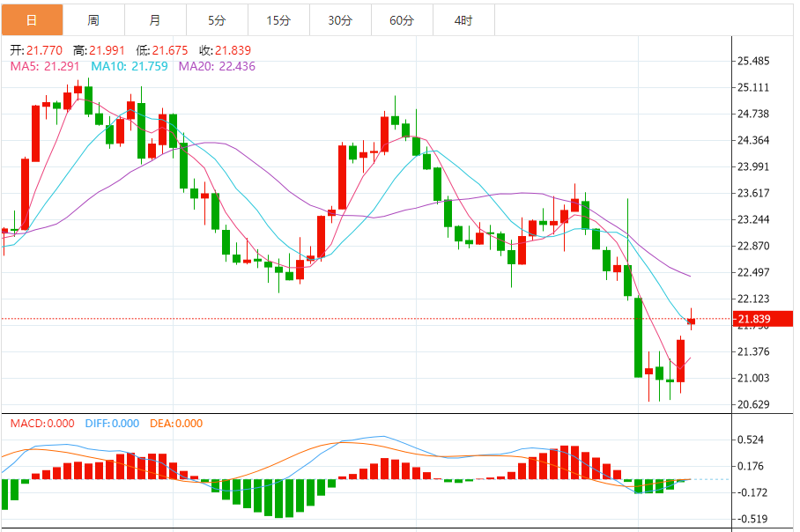Click the DIFF:0.000 indicator label
Screen dimensions: 800x532
(x=112, y=424)
